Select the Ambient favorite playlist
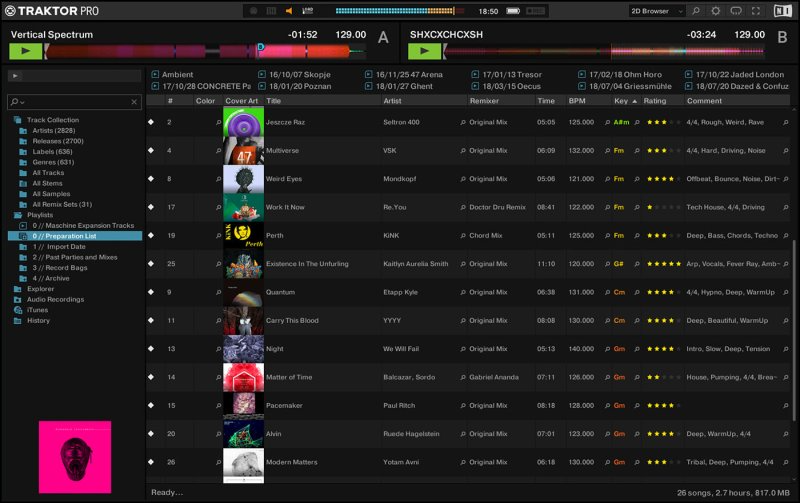This screenshot has height=503, width=800. (177, 75)
